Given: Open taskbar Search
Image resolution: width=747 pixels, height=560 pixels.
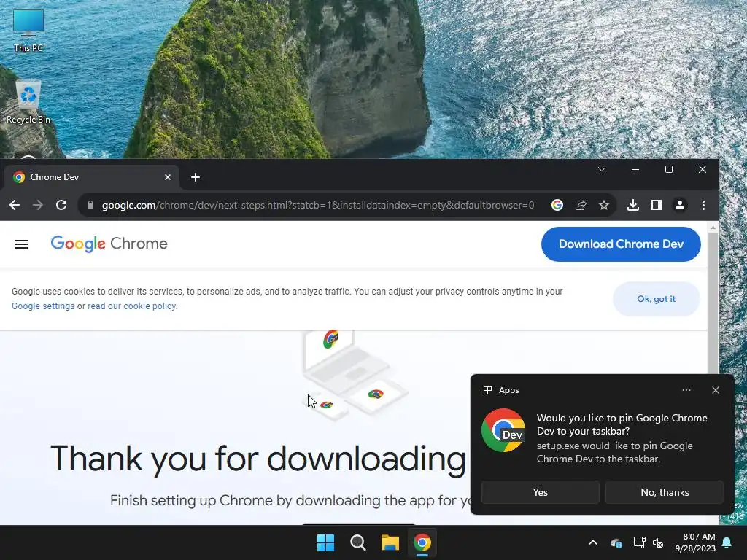Looking at the screenshot, I should 357,542.
